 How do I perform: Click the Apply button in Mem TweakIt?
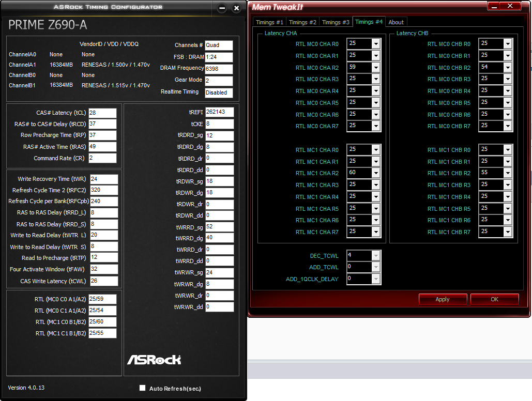[443, 299]
